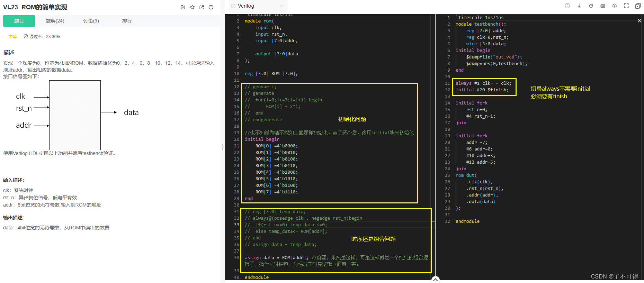Click the 'rom dut(' line in the testbench

[x=466, y=175]
